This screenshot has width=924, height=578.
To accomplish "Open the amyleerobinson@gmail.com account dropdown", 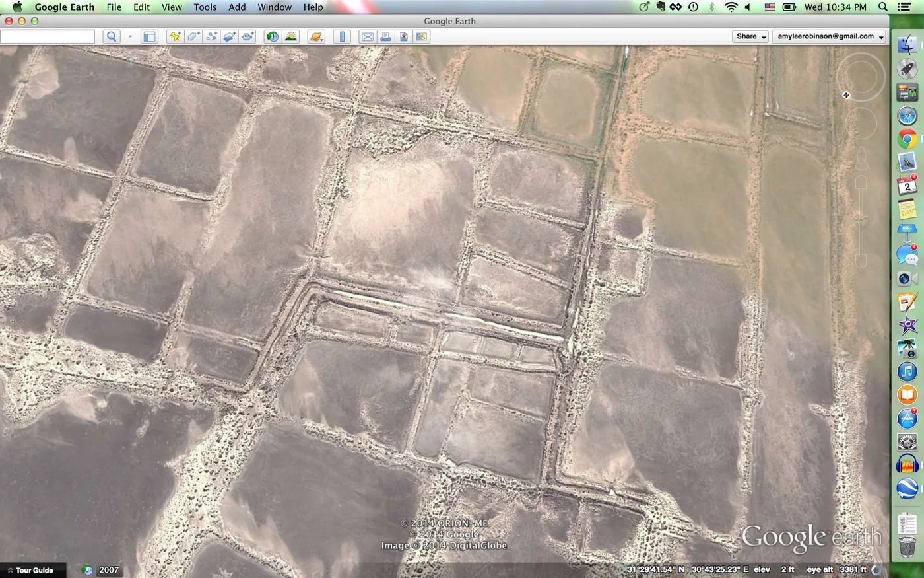I will 830,37.
